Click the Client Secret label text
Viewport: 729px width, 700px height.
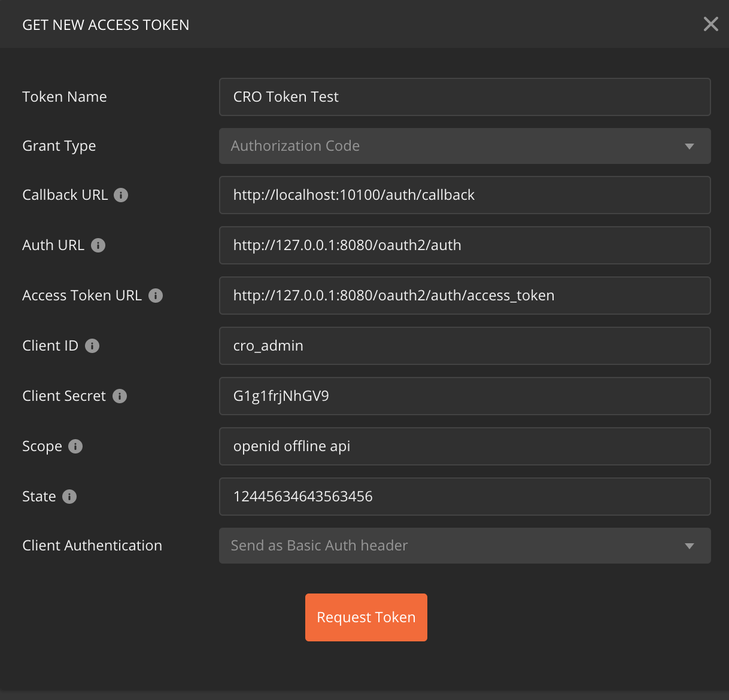point(64,396)
